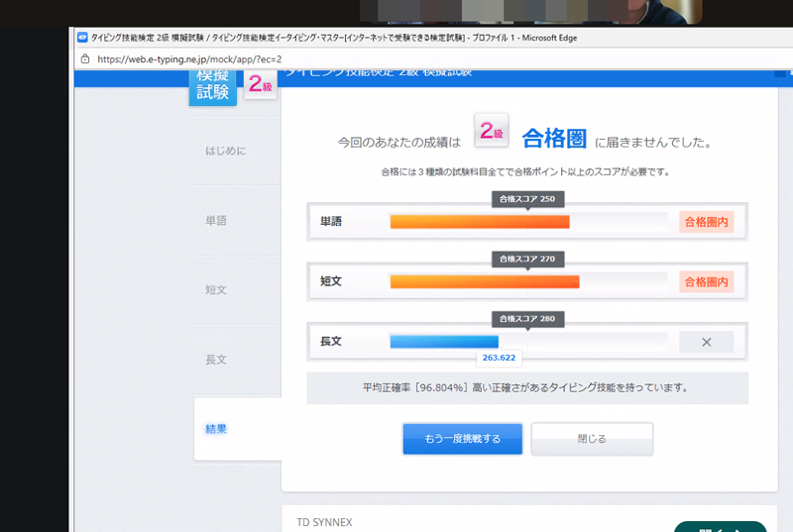Click the app icon in window title bar
Viewport: 793px width, 532px height.
pyautogui.click(x=83, y=38)
